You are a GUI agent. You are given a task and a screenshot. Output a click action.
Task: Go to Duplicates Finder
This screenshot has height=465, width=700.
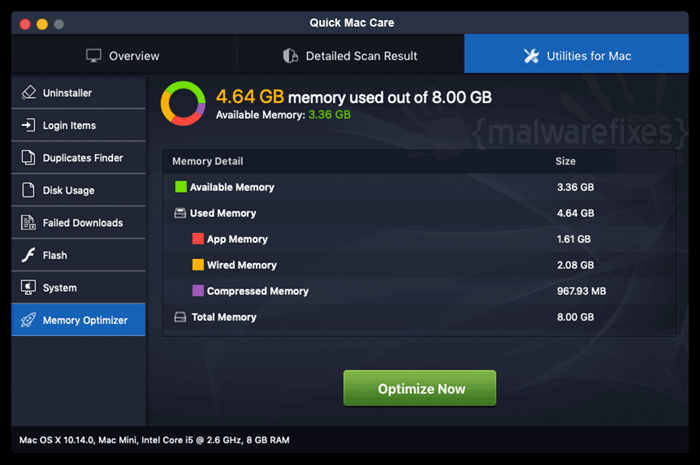[x=79, y=158]
